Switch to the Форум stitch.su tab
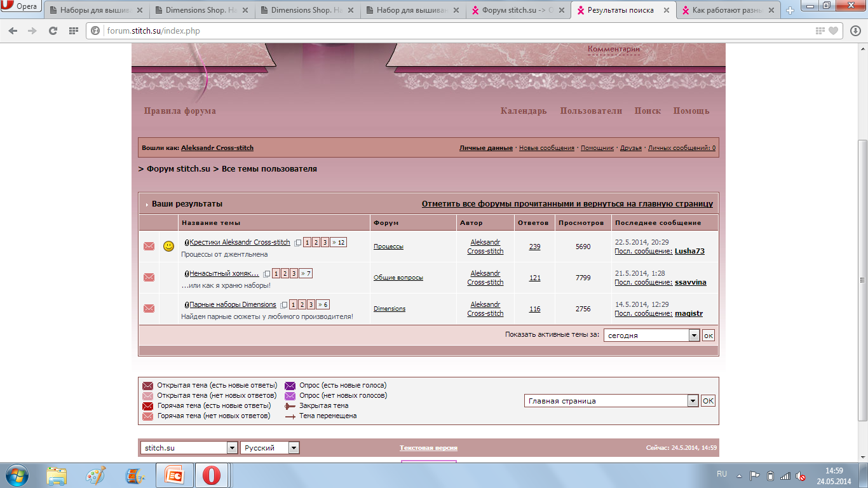This screenshot has height=488, width=868. 518,10
